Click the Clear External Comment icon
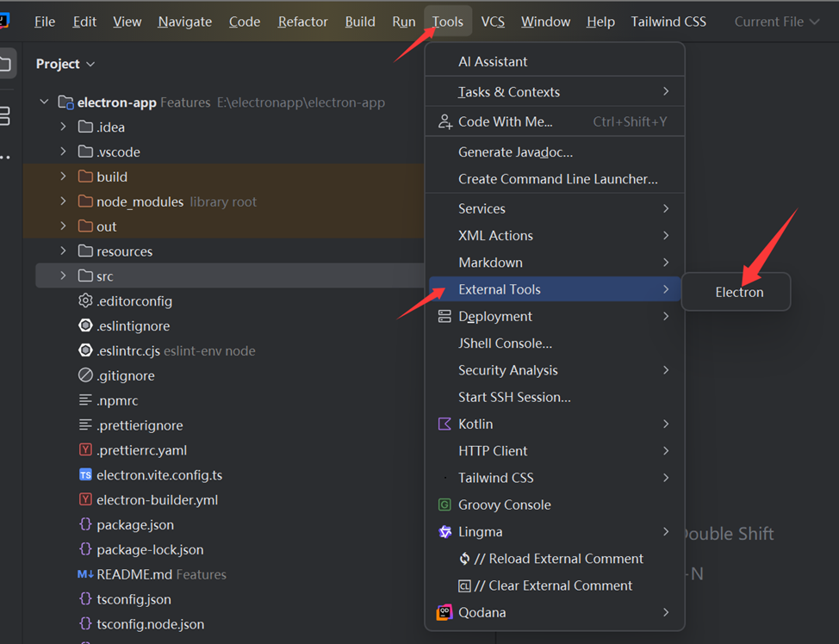This screenshot has height=644, width=839. pos(465,586)
